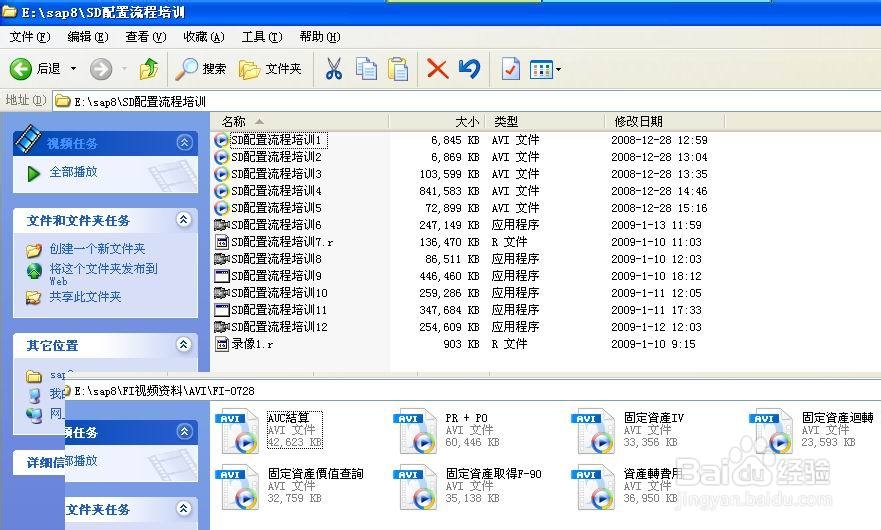Click the Cut scissors icon

[x=334, y=69]
